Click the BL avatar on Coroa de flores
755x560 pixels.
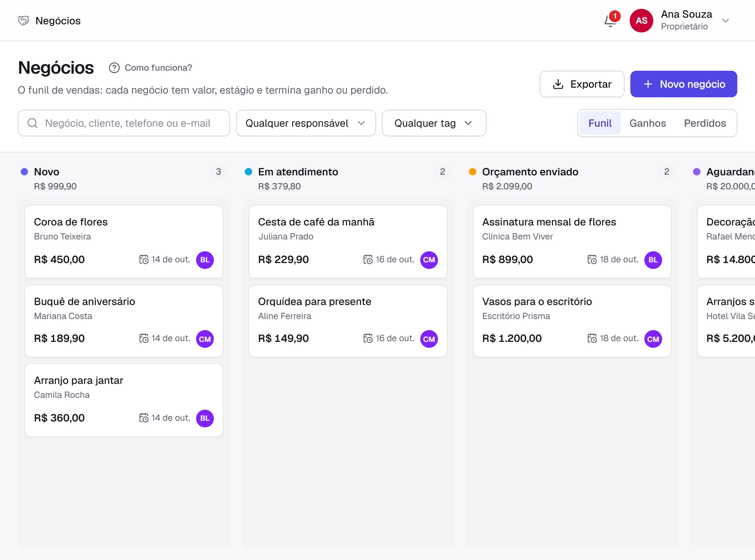[x=205, y=260]
